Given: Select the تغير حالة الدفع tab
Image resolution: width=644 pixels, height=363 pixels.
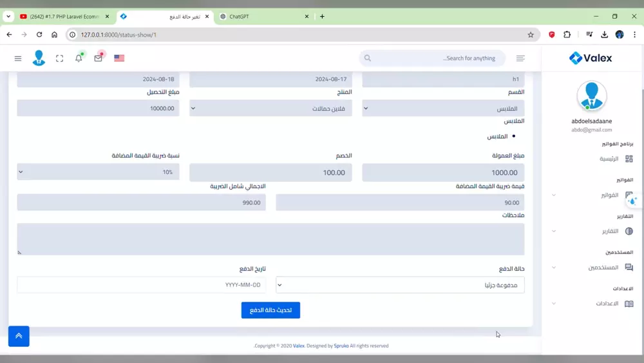Looking at the screenshot, I should [164, 17].
